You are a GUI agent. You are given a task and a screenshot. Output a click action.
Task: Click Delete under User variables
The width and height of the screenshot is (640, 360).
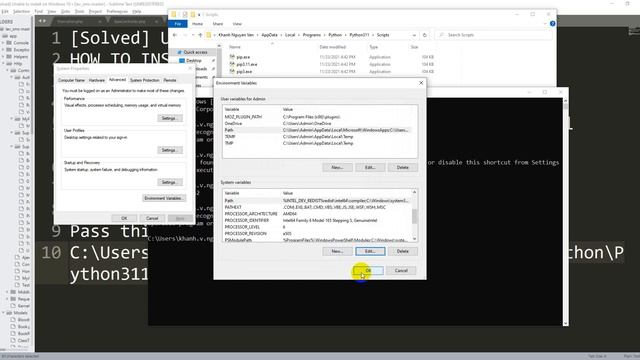coord(402,167)
